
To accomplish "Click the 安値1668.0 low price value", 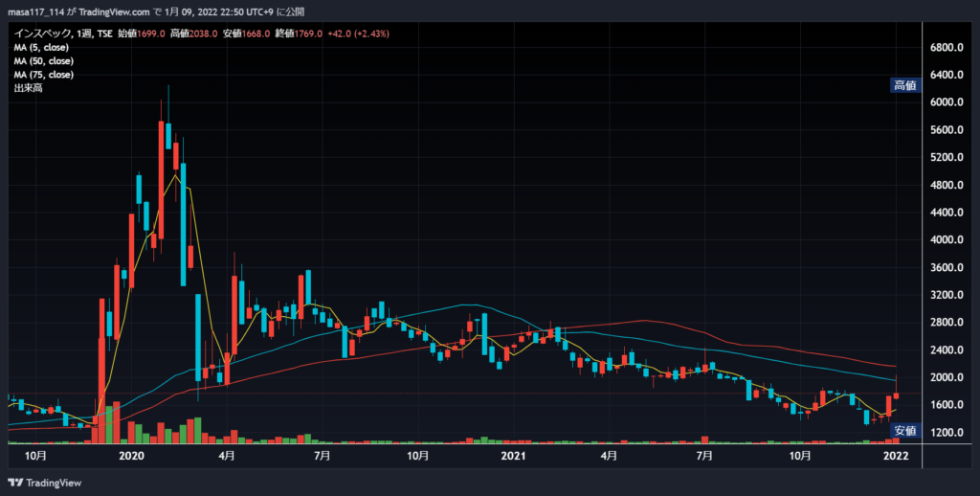I will 246,34.
